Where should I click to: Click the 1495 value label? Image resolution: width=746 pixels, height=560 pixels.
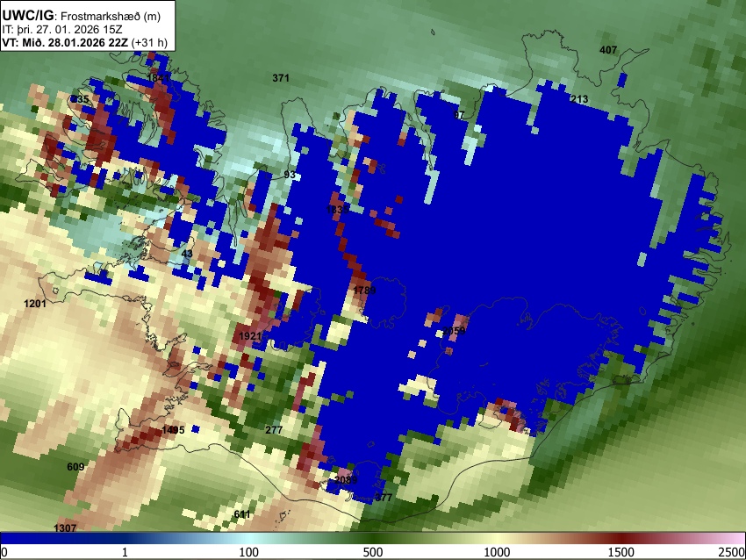pos(173,430)
